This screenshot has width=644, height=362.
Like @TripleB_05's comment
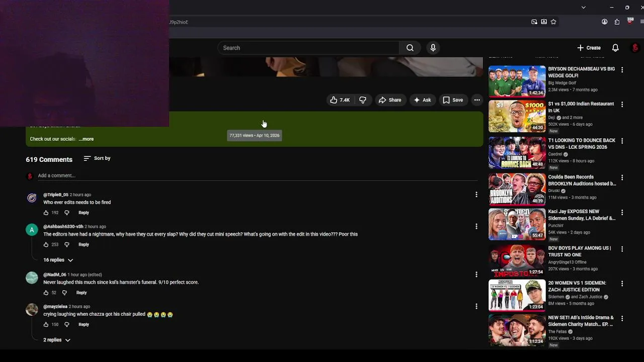(x=46, y=213)
